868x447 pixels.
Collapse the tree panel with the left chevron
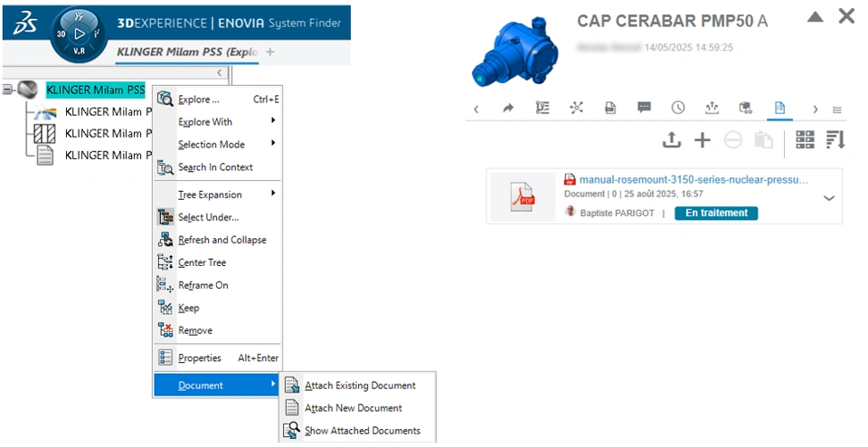[x=220, y=72]
